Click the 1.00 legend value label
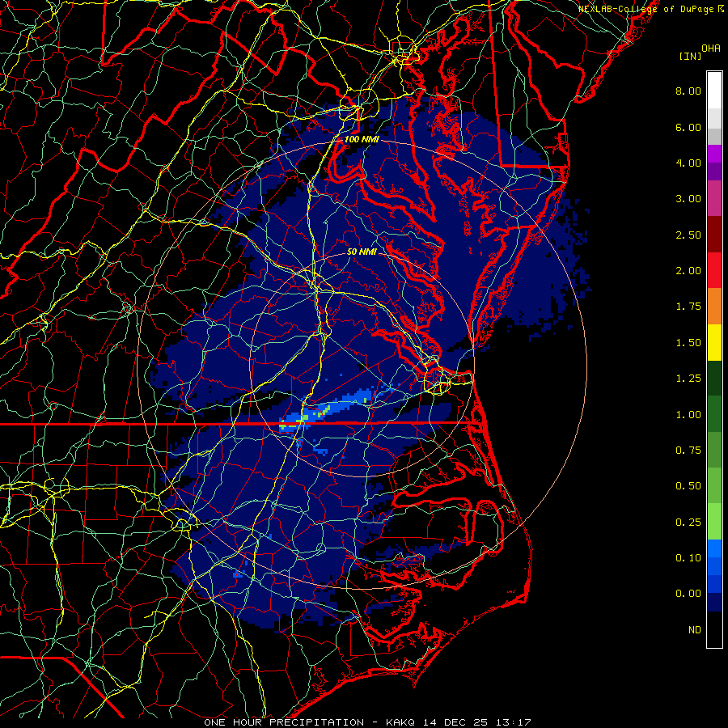 (688, 415)
